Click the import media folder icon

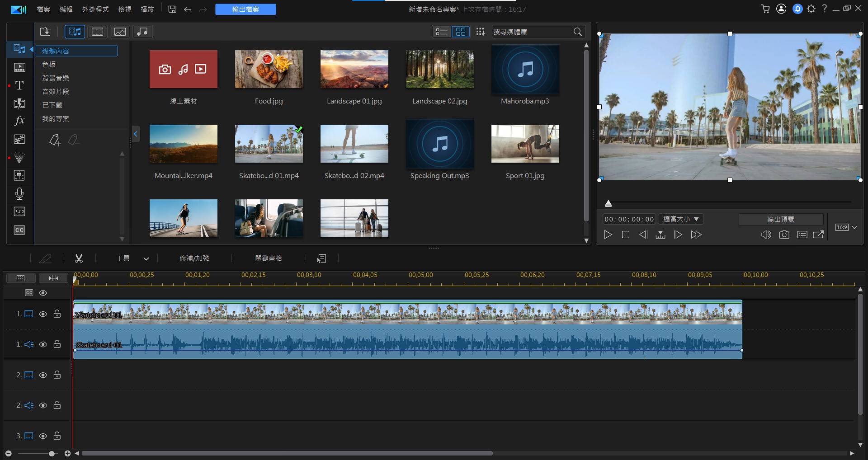click(x=45, y=32)
